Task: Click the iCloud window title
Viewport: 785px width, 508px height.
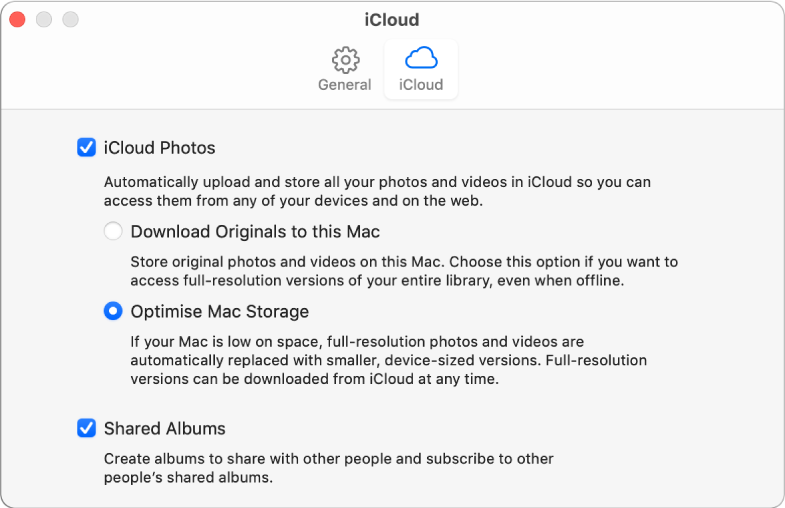Action: point(392,19)
